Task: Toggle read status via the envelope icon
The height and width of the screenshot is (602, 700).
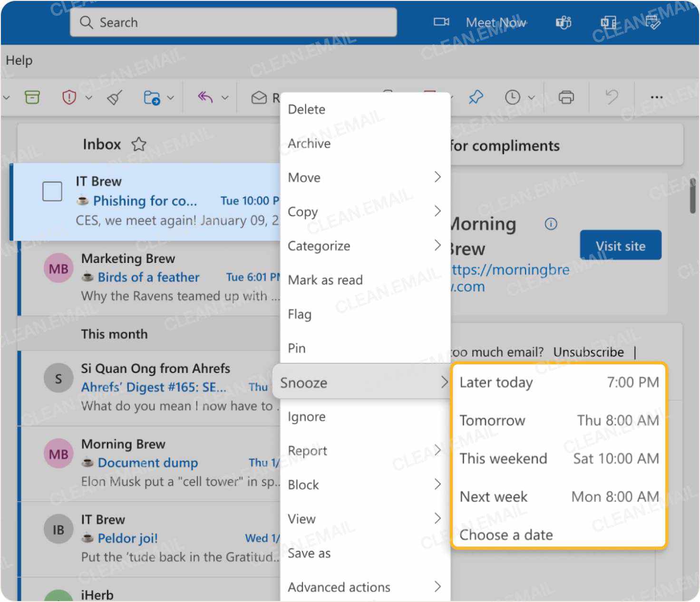Action: [x=259, y=97]
